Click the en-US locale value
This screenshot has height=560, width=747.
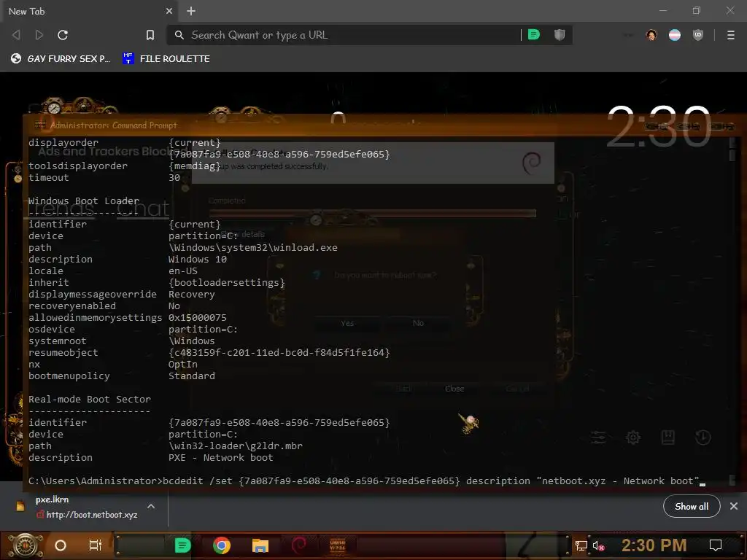click(183, 271)
